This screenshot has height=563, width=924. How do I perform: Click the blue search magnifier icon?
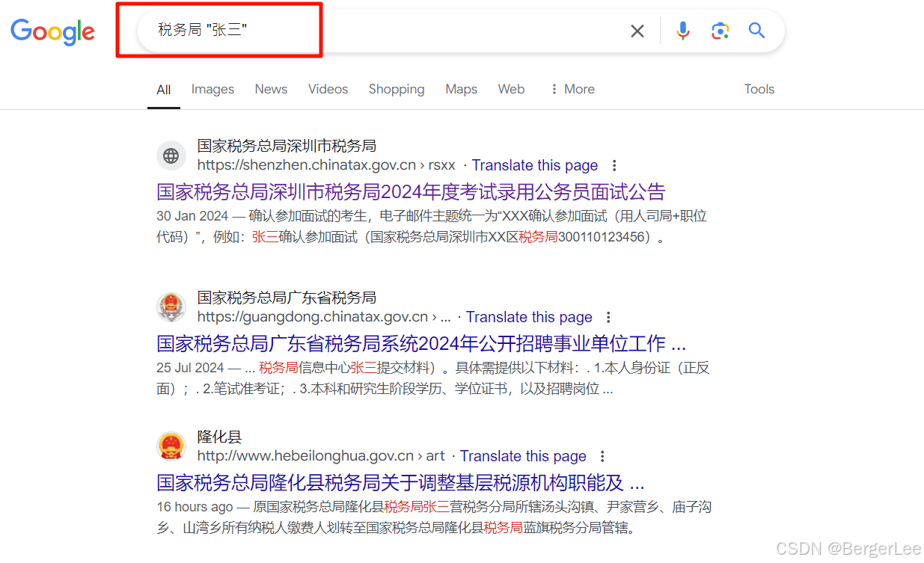[x=756, y=31]
